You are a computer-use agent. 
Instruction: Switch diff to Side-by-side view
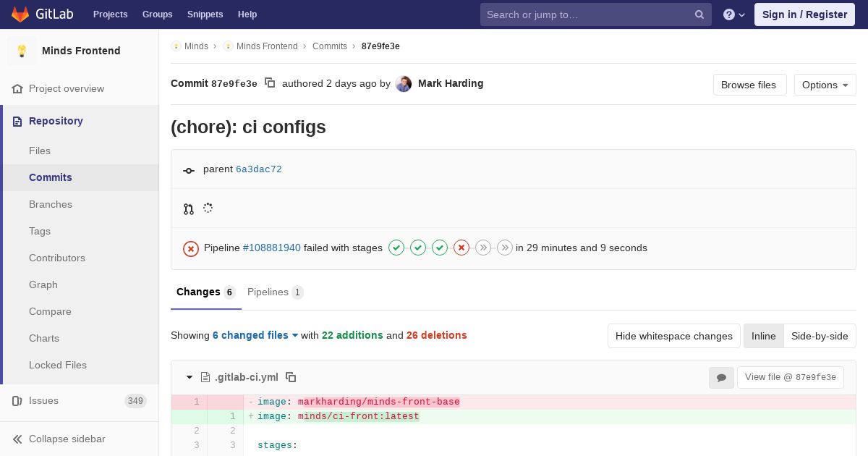click(820, 336)
